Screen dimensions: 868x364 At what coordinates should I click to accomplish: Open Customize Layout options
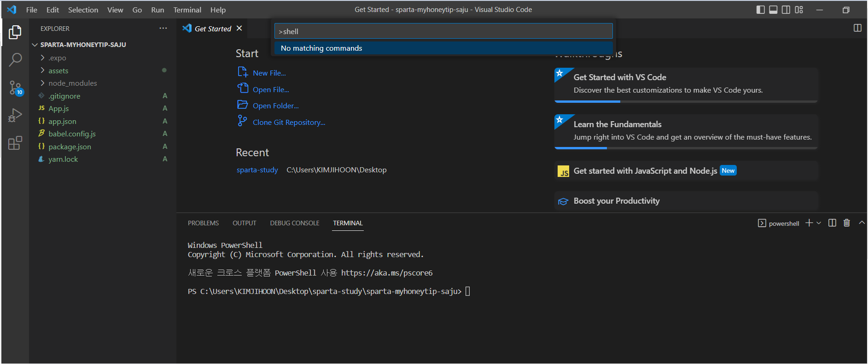coord(799,10)
